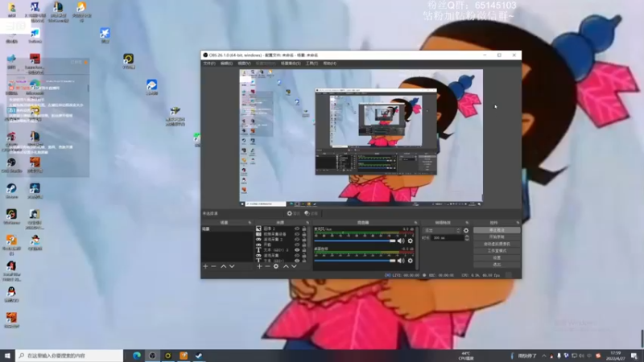Click the 桌面音频 volume slider
This screenshot has height=362, width=644.
(x=355, y=261)
